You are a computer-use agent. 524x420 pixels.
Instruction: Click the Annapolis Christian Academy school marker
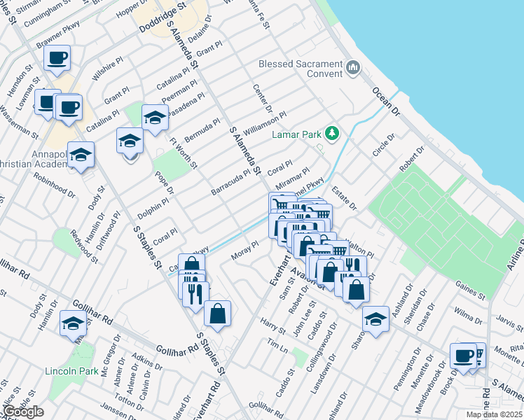click(81, 155)
